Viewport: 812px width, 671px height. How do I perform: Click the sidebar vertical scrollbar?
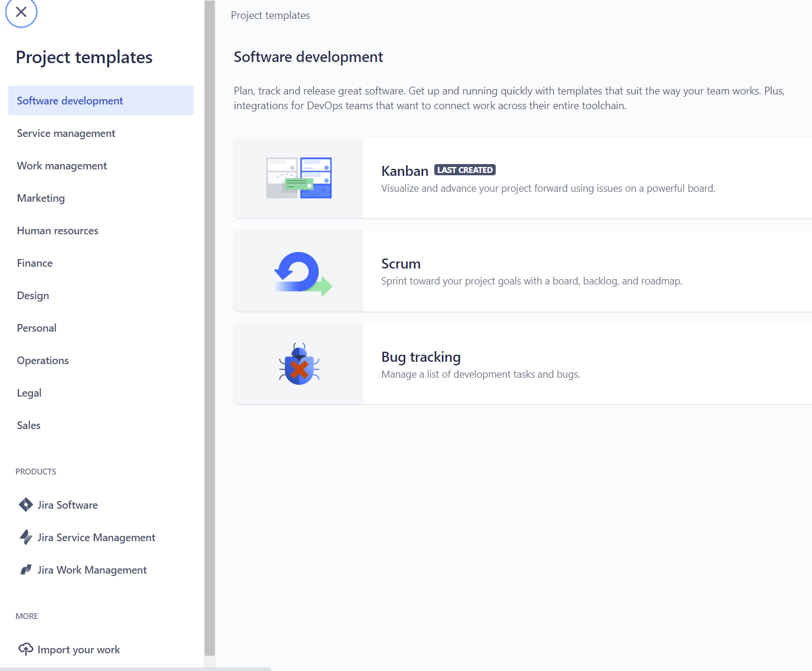pos(209,328)
